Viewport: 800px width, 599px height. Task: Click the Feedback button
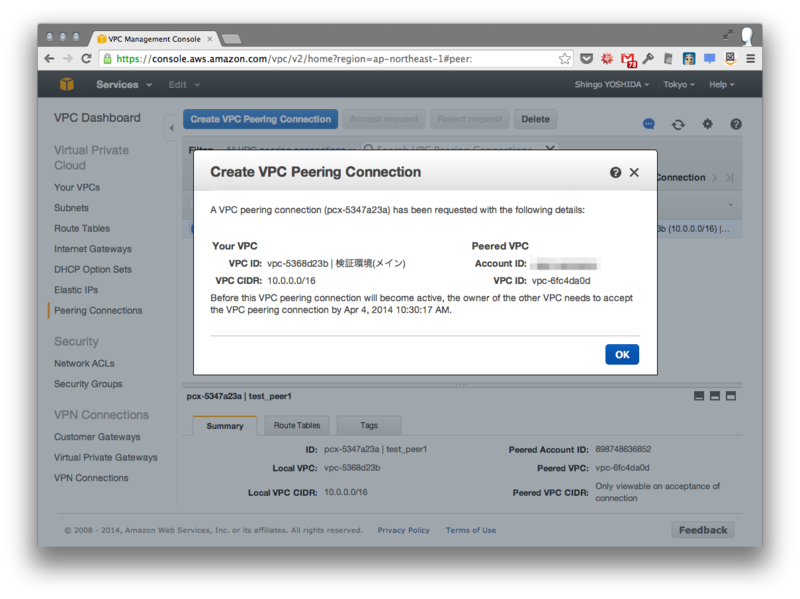(703, 530)
